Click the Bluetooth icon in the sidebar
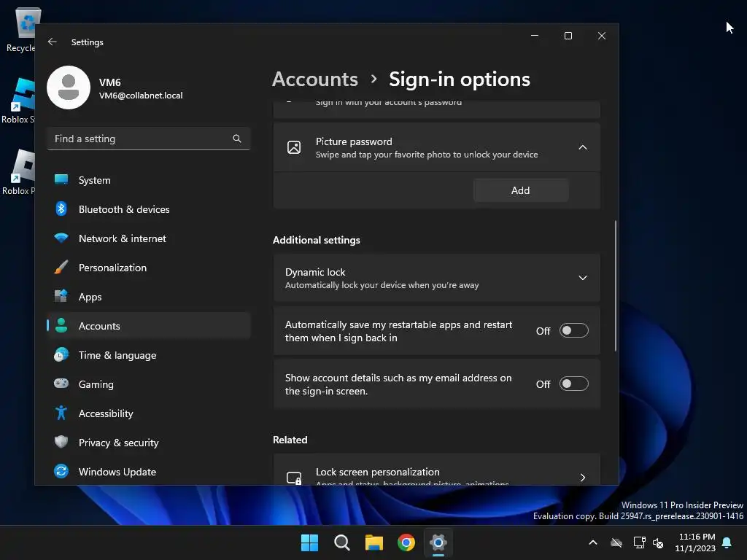This screenshot has height=560, width=747. coord(61,209)
